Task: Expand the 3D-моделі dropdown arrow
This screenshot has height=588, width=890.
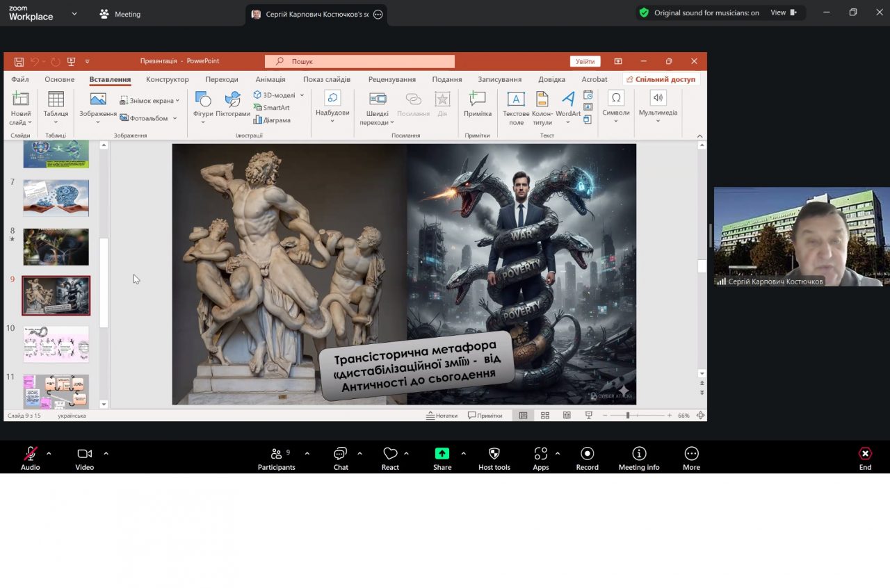Action: [x=302, y=95]
